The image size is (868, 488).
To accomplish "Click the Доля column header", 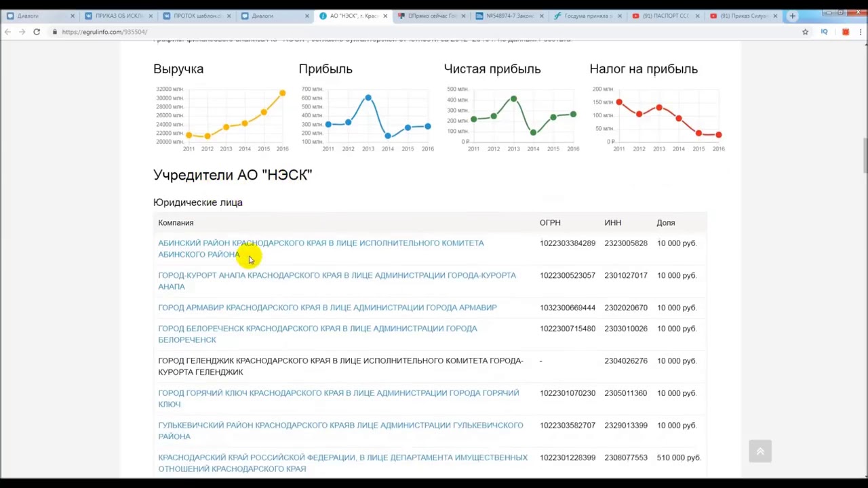I will pyautogui.click(x=666, y=223).
